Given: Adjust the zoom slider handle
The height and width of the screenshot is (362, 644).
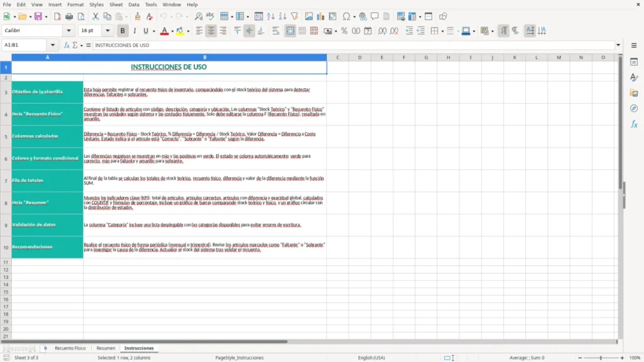Looking at the screenshot, I should [x=601, y=358].
